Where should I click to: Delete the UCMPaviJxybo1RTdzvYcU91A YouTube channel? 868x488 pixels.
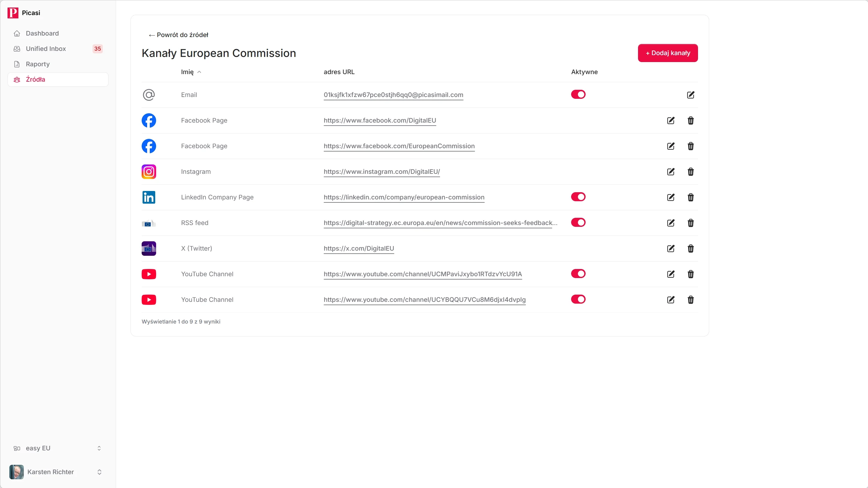pos(690,274)
